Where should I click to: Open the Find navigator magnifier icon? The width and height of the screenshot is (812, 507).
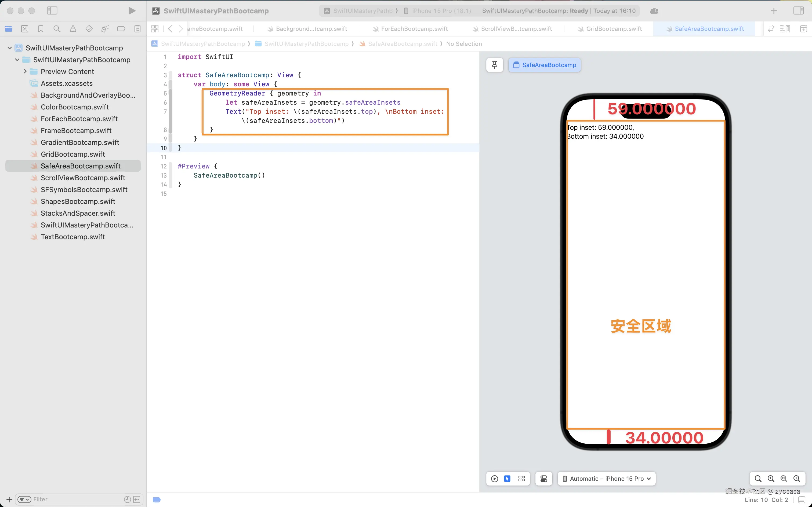pyautogui.click(x=57, y=29)
